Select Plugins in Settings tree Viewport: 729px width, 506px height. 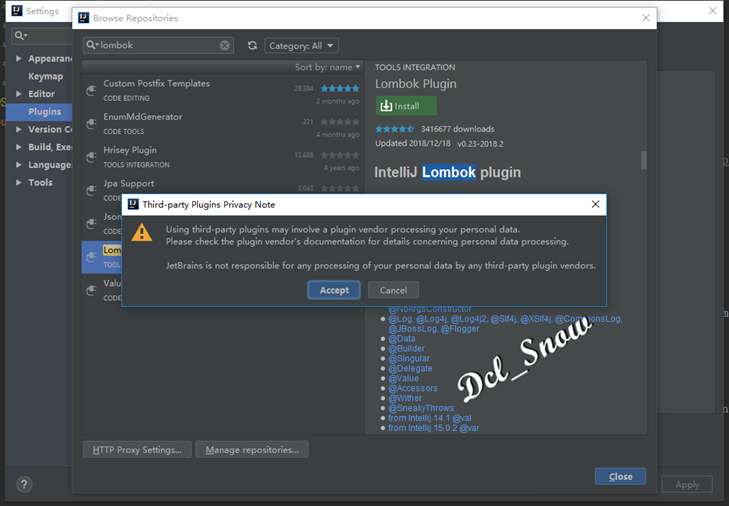pyautogui.click(x=45, y=112)
